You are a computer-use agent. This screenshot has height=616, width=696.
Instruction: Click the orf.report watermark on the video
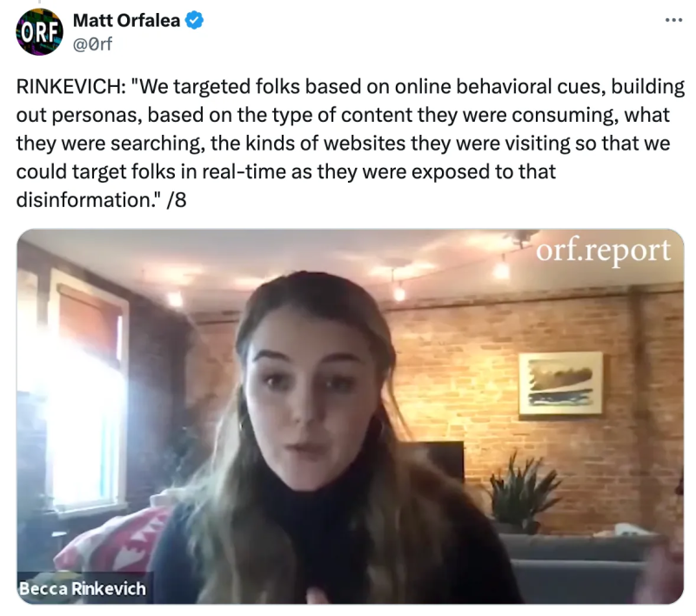click(603, 251)
